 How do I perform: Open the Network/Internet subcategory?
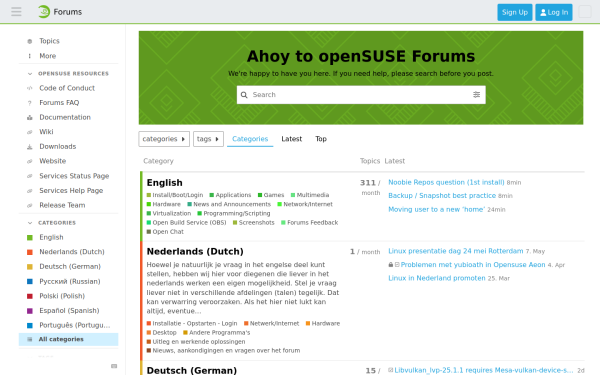pyautogui.click(x=305, y=204)
